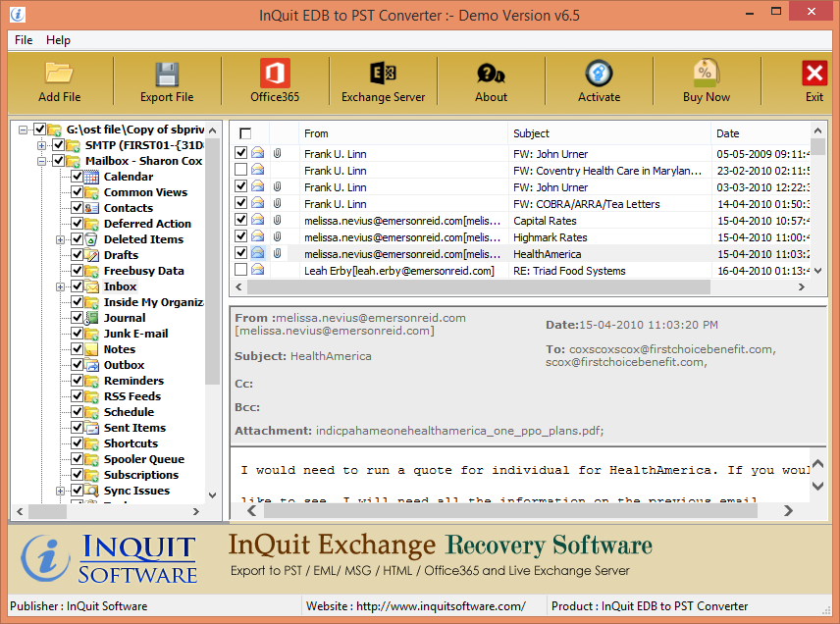Expand the Sync Issues node
The width and height of the screenshot is (840, 624).
[x=60, y=490]
